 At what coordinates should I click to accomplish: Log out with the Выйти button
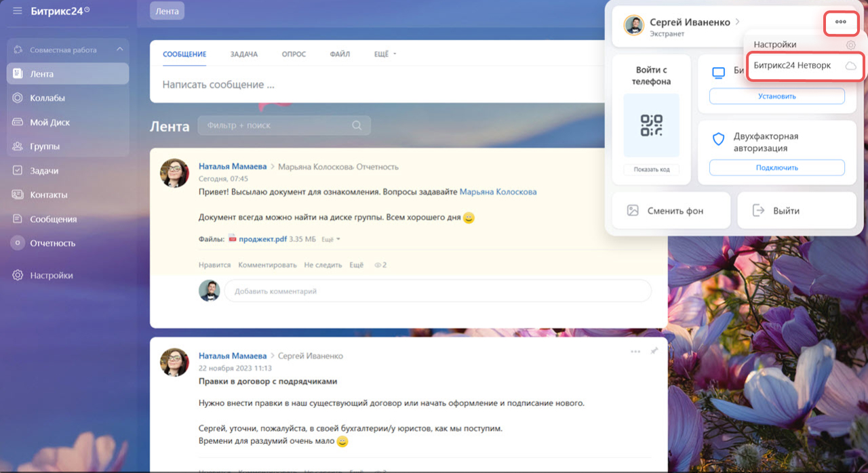pos(797,211)
